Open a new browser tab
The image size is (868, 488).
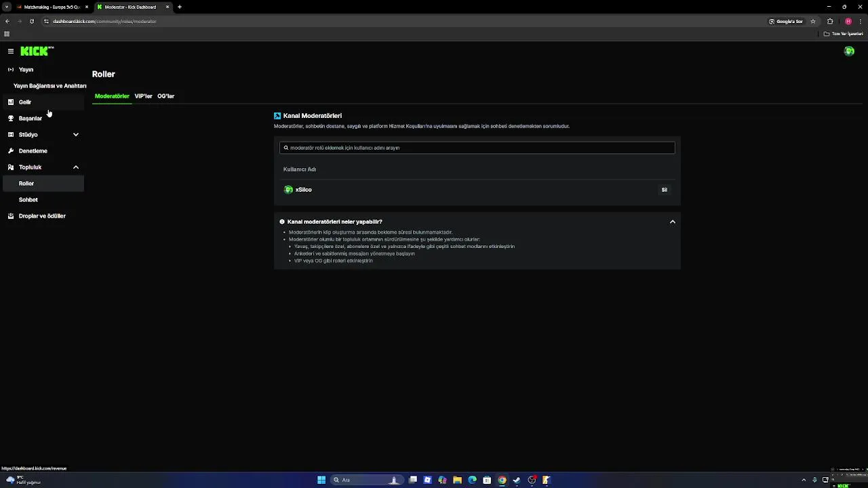click(180, 7)
